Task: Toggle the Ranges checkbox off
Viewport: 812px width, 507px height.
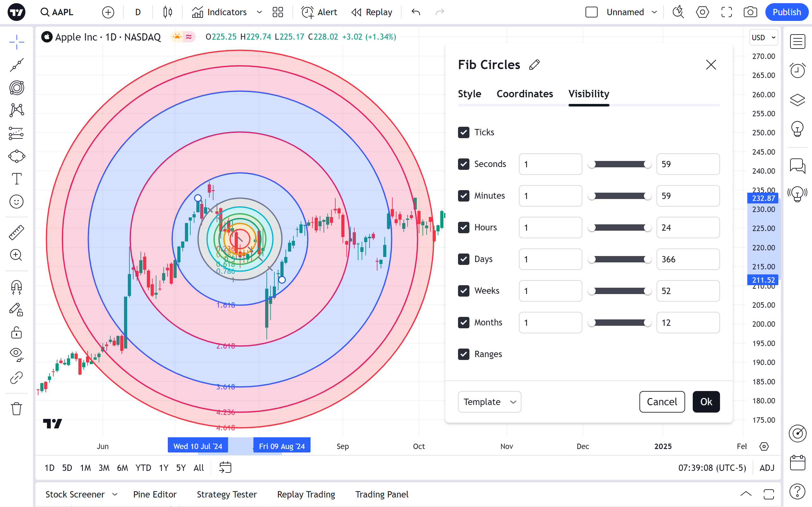Action: coord(464,354)
